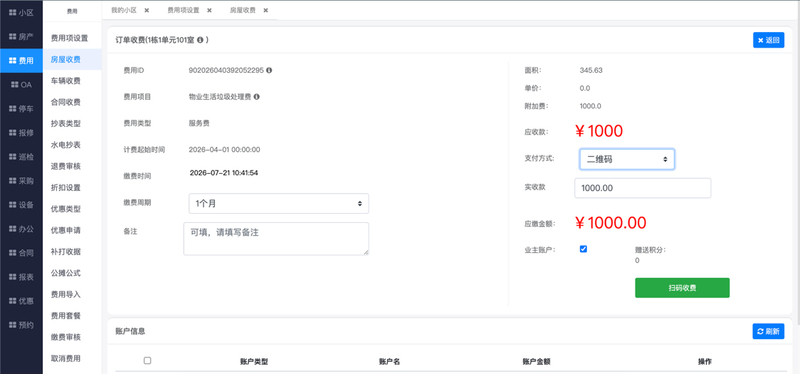The height and width of the screenshot is (374, 800).
Task: Close the 我的小区 tab
Action: 147,10
